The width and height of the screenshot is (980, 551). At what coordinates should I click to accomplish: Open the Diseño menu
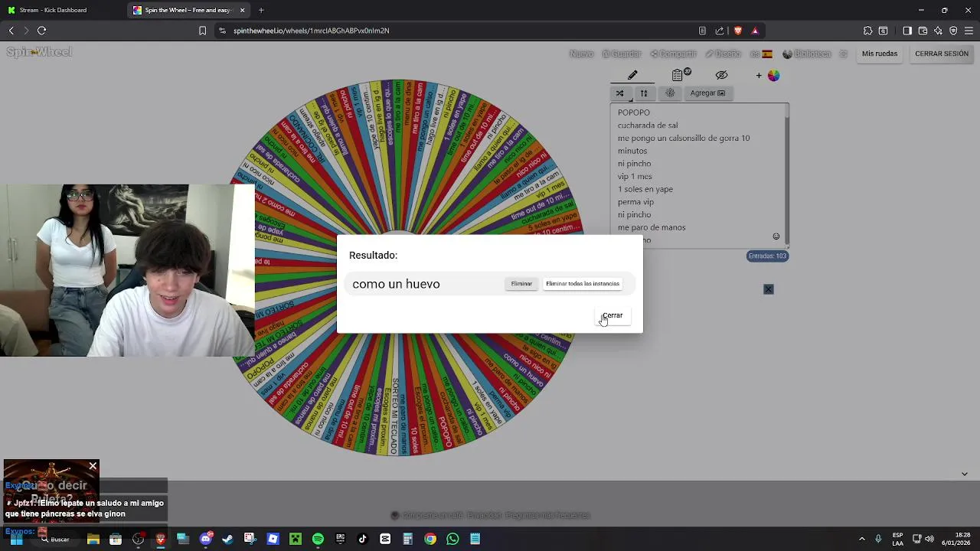point(724,54)
